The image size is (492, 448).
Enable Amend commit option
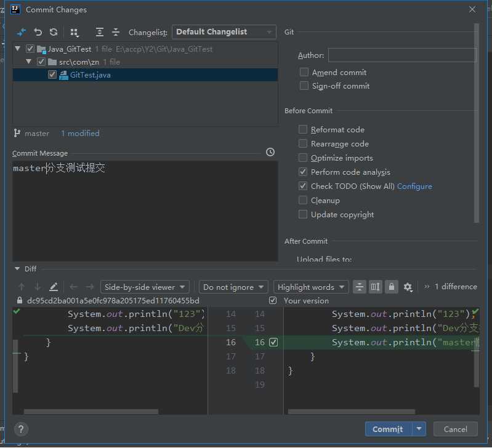point(304,72)
